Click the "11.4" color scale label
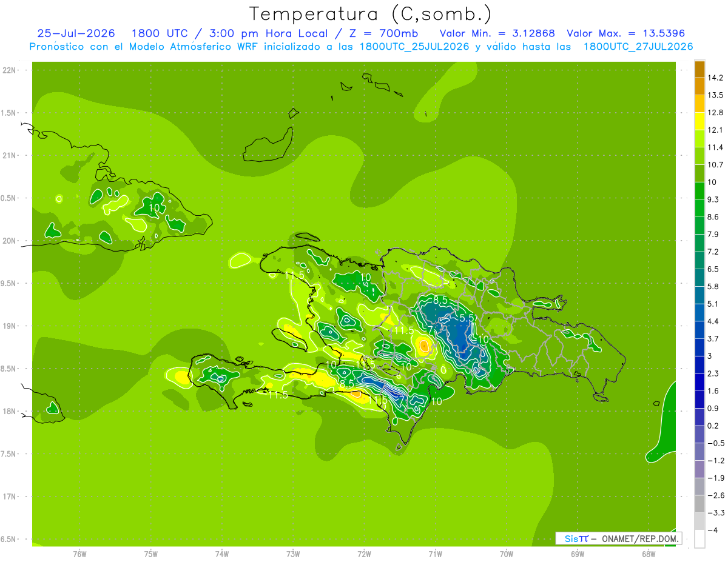The image size is (728, 562). pyautogui.click(x=715, y=147)
